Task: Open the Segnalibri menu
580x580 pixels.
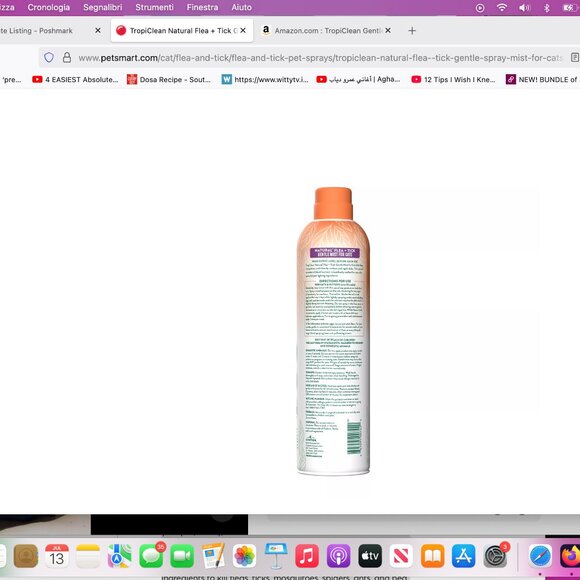Action: click(102, 7)
